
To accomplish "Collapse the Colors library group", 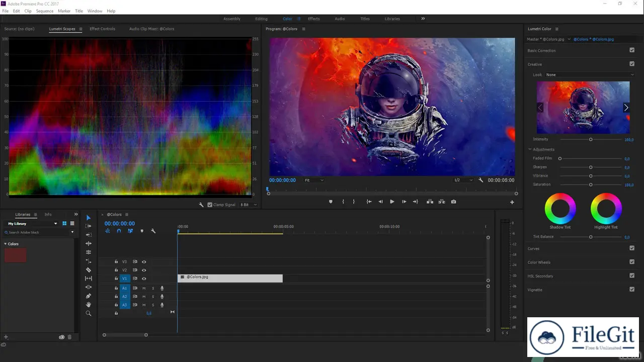I will click(6, 244).
